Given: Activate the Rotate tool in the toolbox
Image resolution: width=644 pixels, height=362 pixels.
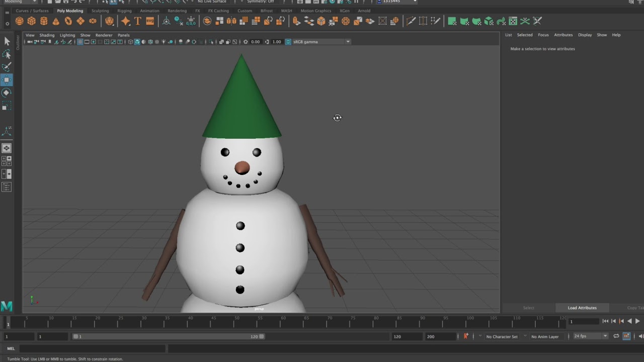Looking at the screenshot, I should pos(7,93).
